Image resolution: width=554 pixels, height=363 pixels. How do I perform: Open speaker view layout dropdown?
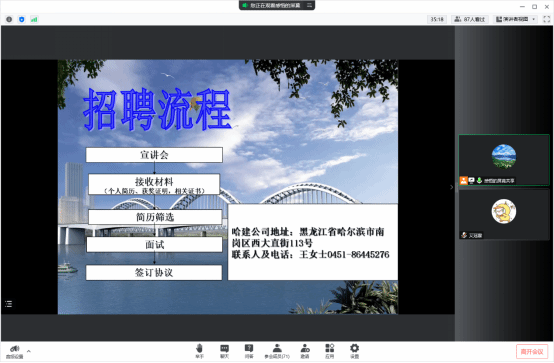tap(515, 19)
